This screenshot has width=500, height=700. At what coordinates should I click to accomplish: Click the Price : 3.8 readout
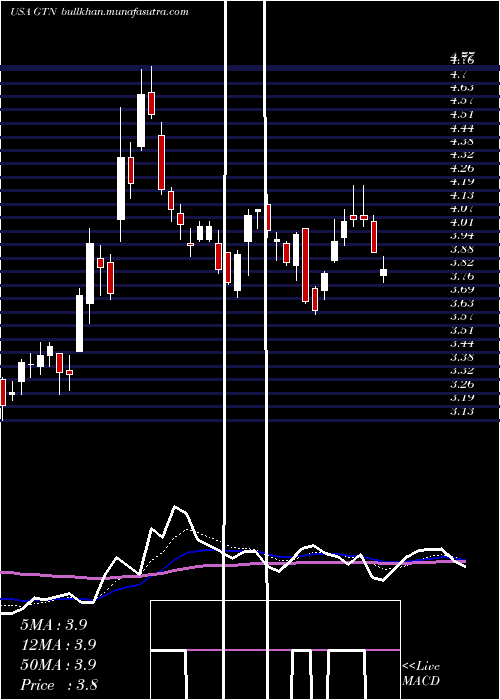coord(59,684)
